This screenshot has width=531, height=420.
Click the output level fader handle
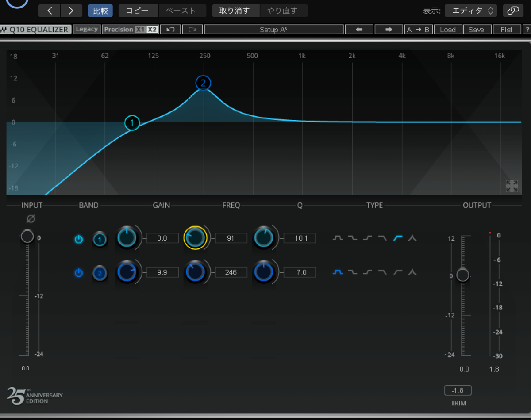click(x=462, y=275)
